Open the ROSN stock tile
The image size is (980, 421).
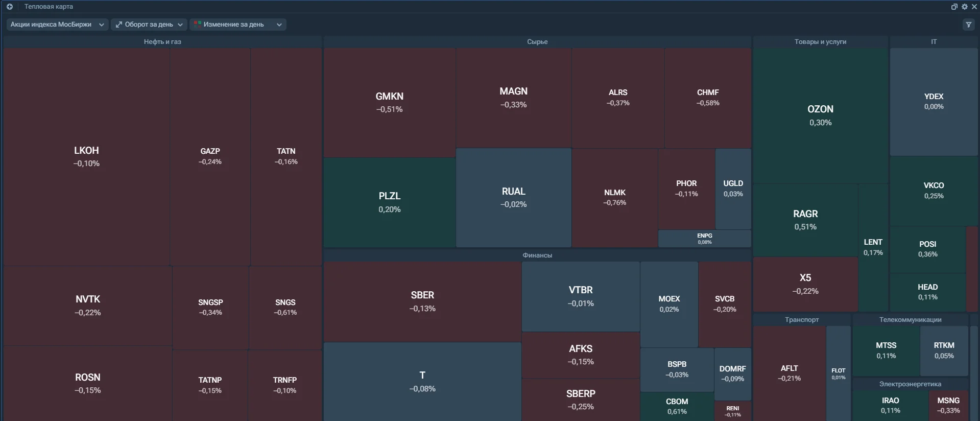tap(88, 383)
